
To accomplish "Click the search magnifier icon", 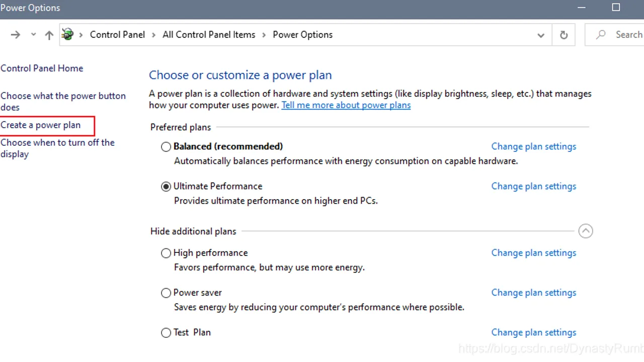I will (601, 35).
